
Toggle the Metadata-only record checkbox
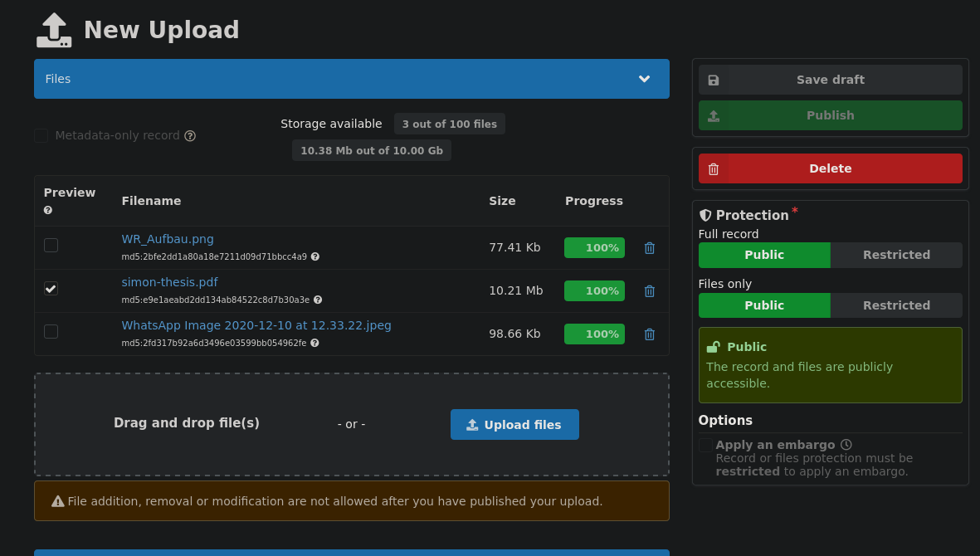tap(41, 135)
